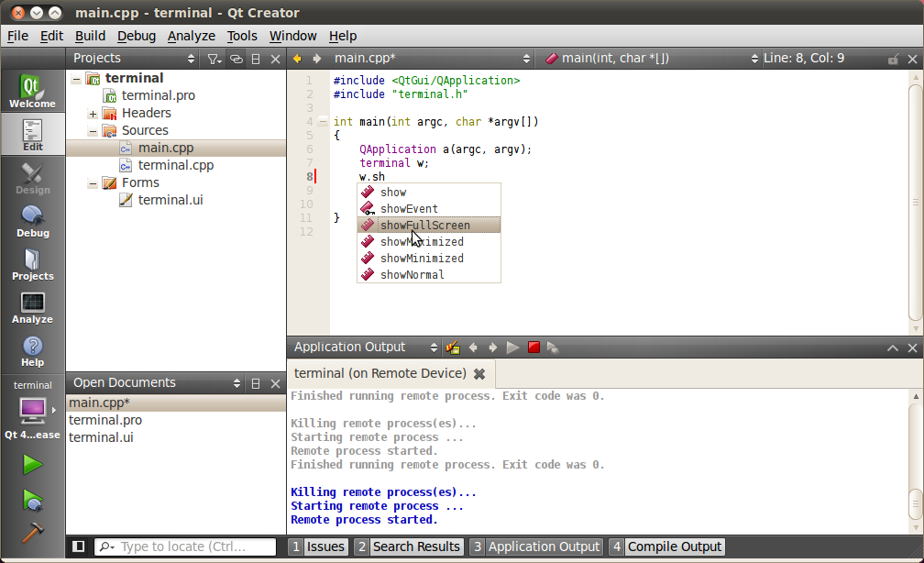Close the terminal (on Remote Device) tab
The height and width of the screenshot is (563, 924).
coord(479,374)
